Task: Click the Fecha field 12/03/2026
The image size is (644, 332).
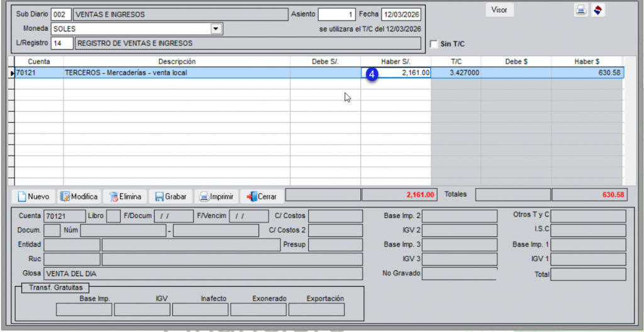Action: [x=401, y=14]
